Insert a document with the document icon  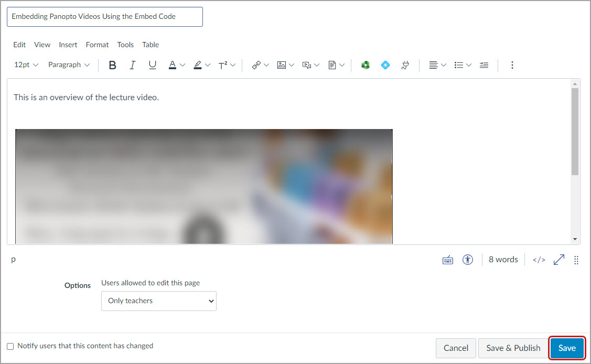(332, 65)
